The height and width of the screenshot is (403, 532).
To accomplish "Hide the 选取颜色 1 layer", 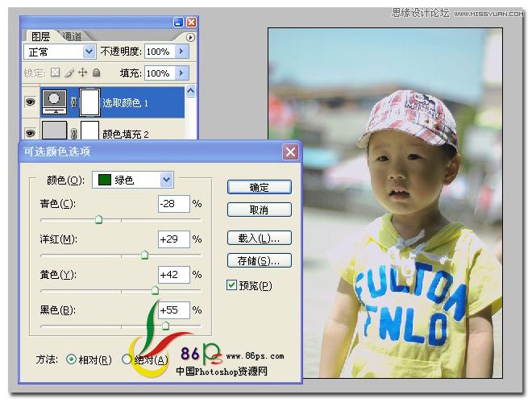I will (31, 102).
